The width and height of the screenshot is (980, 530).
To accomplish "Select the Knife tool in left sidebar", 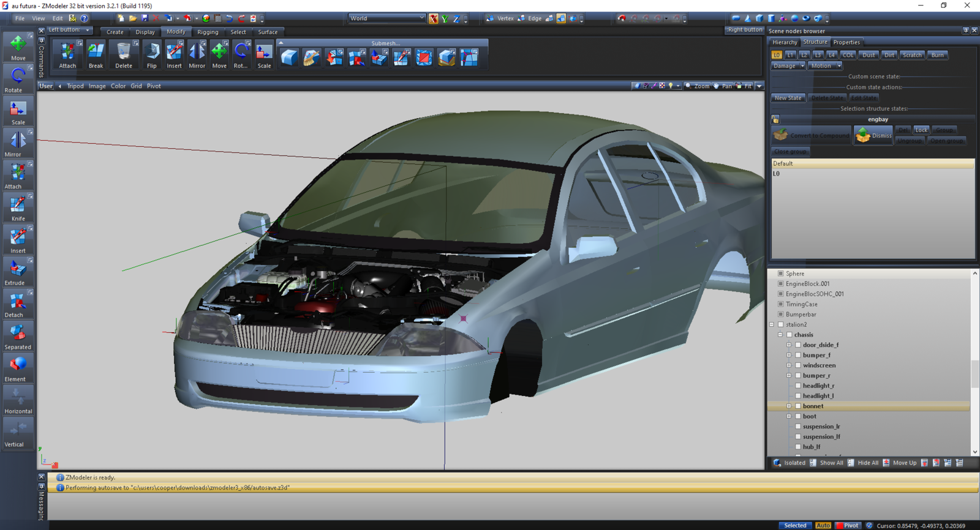I will pos(18,207).
